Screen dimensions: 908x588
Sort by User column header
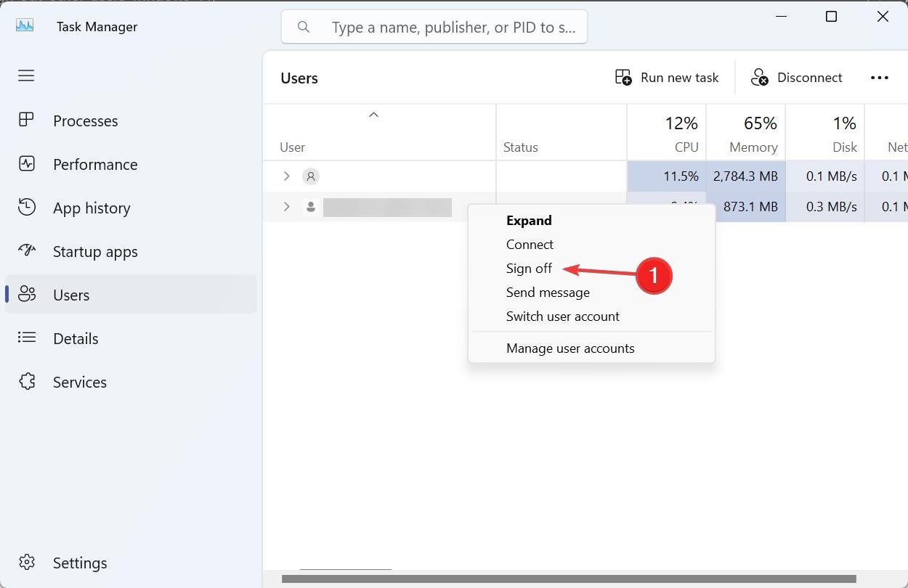(379, 133)
